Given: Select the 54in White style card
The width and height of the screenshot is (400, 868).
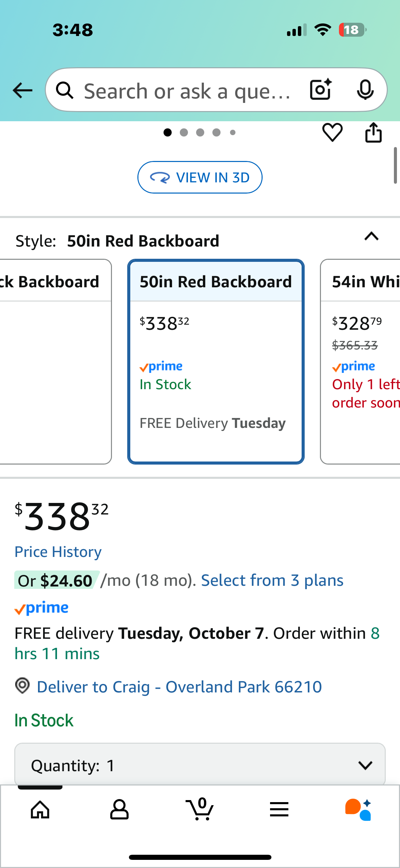Looking at the screenshot, I should (361, 361).
